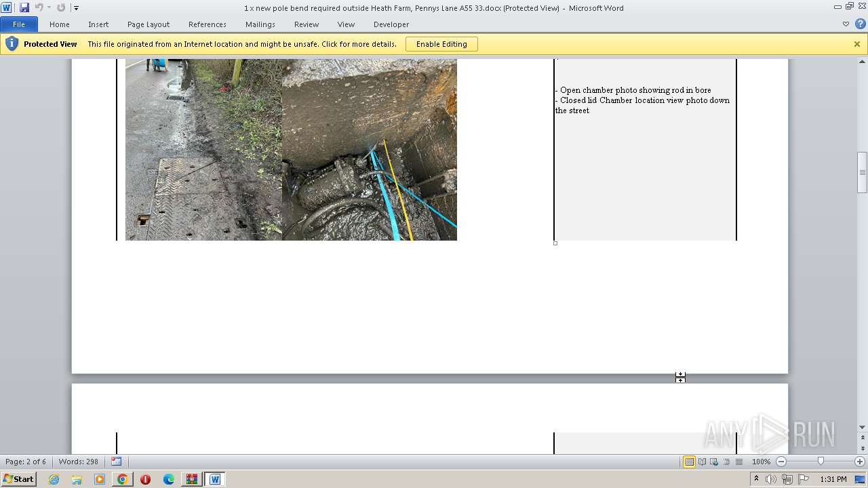The image size is (868, 488).
Task: Click the Zoom In plus button
Action: pyautogui.click(x=860, y=462)
